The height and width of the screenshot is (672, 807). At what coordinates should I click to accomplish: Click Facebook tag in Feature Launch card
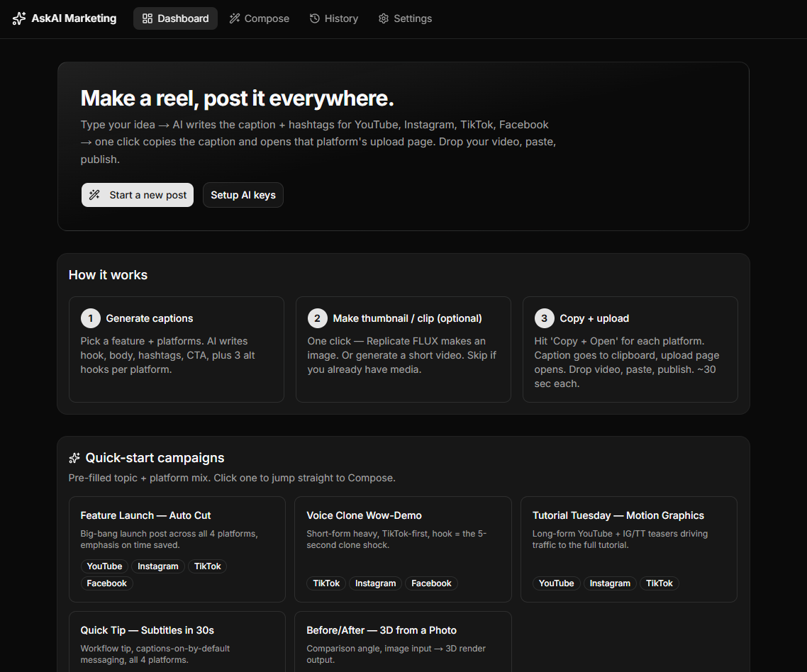pyautogui.click(x=106, y=583)
